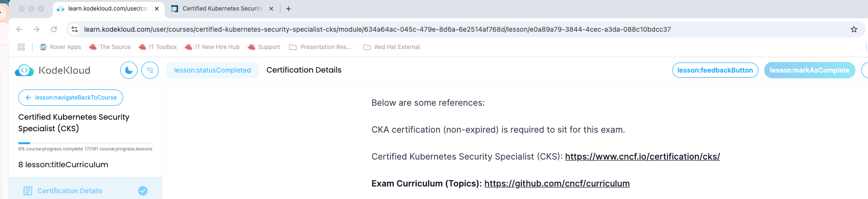This screenshot has height=199, width=868.
Task: Bookmark this page with star icon
Action: [x=854, y=29]
